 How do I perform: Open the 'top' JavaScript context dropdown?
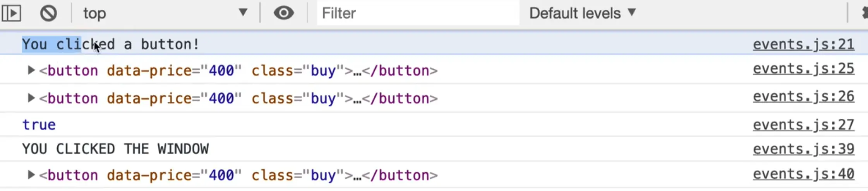(x=165, y=14)
